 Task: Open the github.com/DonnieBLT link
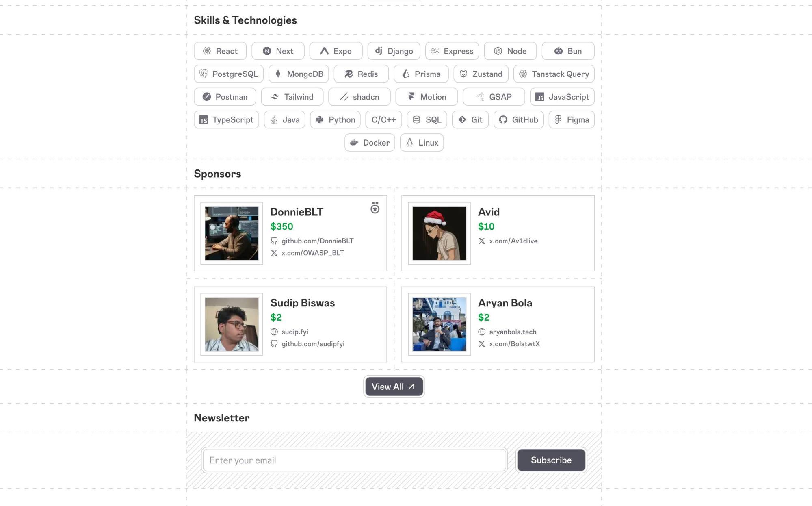click(317, 241)
